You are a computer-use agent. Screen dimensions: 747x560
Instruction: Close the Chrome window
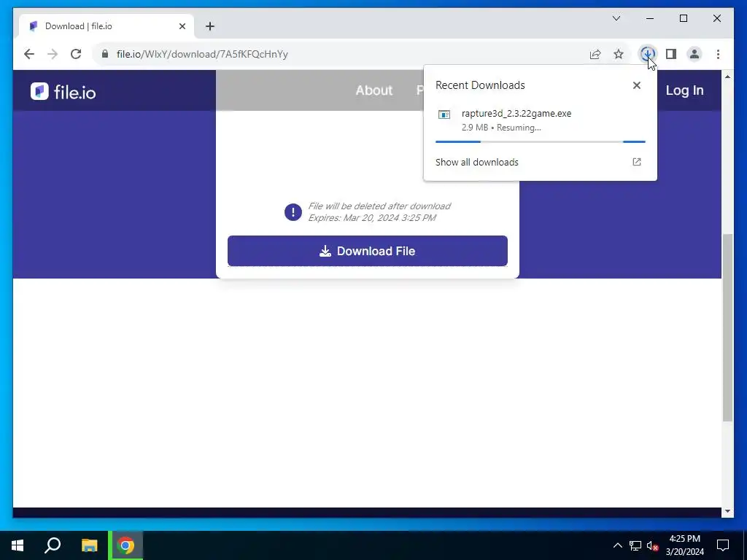tap(716, 18)
